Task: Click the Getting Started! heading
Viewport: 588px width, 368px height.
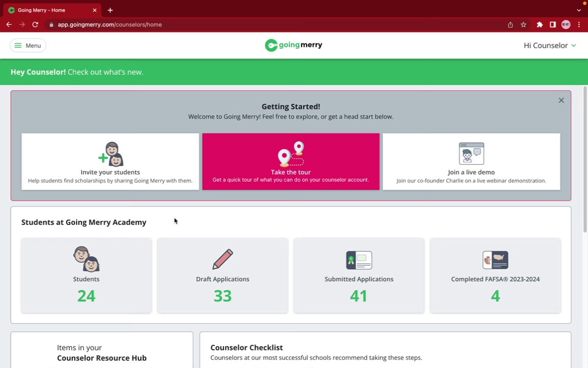Action: [291, 107]
